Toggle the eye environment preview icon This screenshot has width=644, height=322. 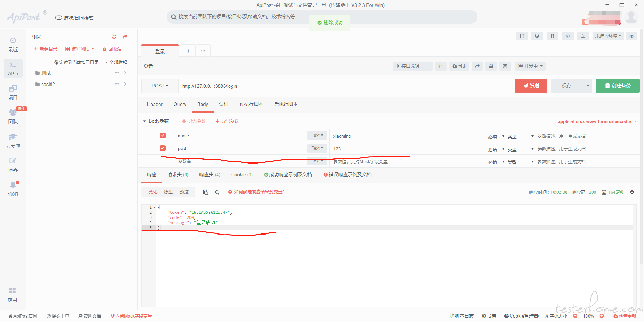[x=632, y=36]
